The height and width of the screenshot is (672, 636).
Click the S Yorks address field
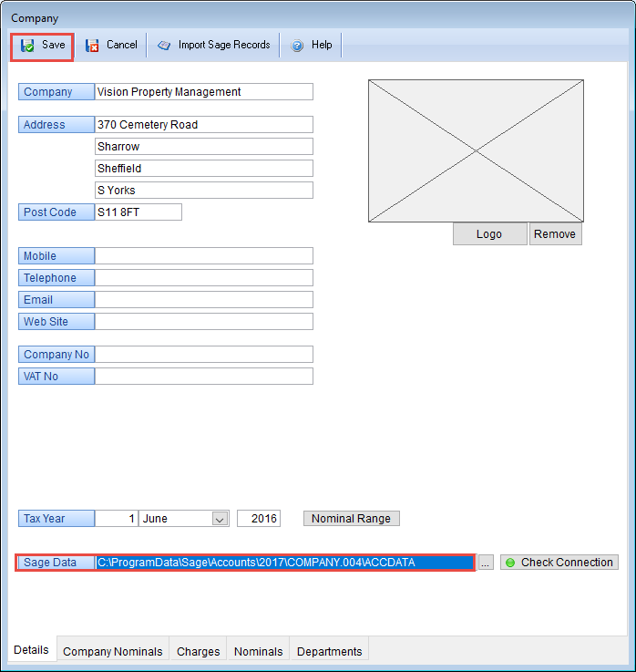tap(204, 191)
